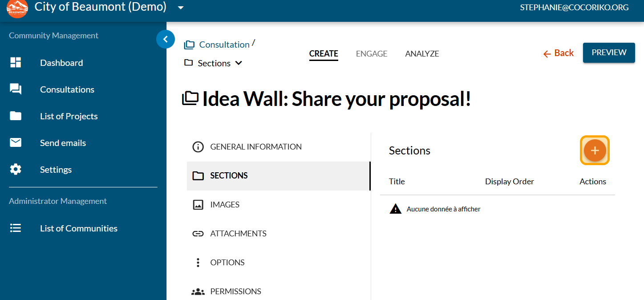Follow the Consultation breadcrumb link
Screen dimensions: 644x300
(224, 45)
